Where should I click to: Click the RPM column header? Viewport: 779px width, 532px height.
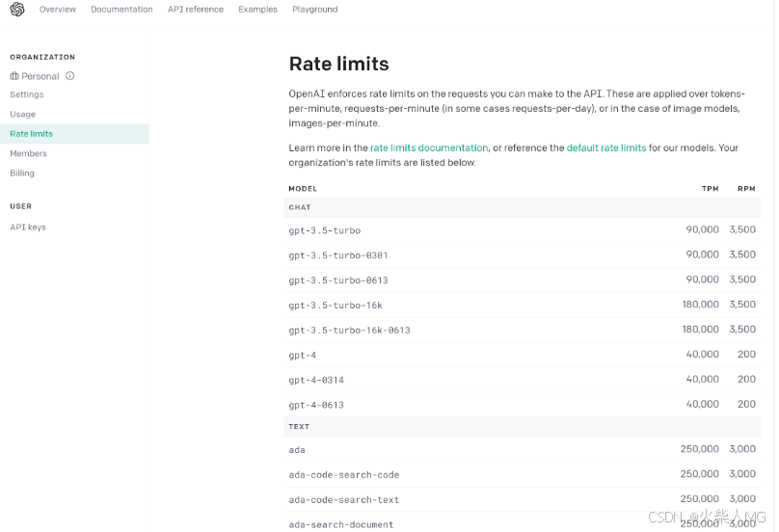(746, 189)
